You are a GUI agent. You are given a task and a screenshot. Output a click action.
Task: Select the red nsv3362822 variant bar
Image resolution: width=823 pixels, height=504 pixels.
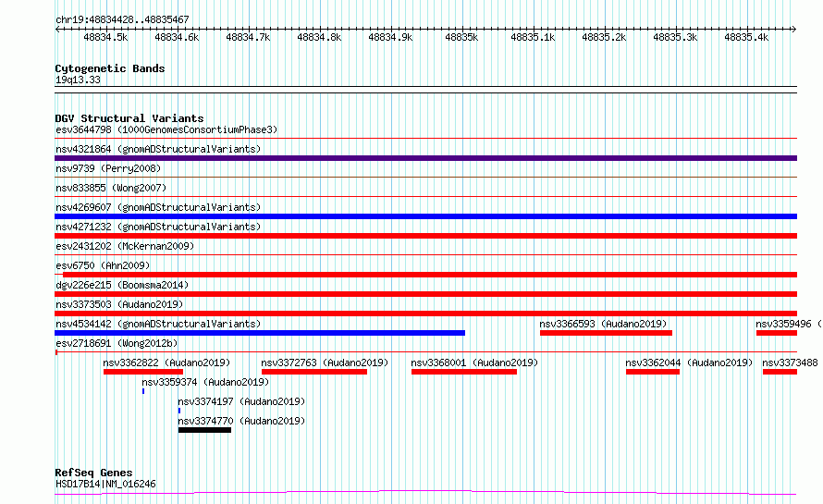[x=143, y=372]
